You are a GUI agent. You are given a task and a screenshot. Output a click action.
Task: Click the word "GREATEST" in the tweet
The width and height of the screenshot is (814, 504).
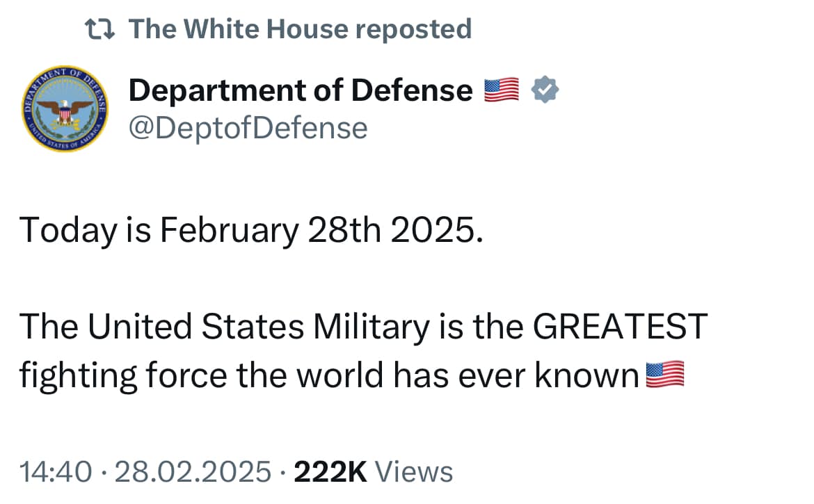coord(620,327)
